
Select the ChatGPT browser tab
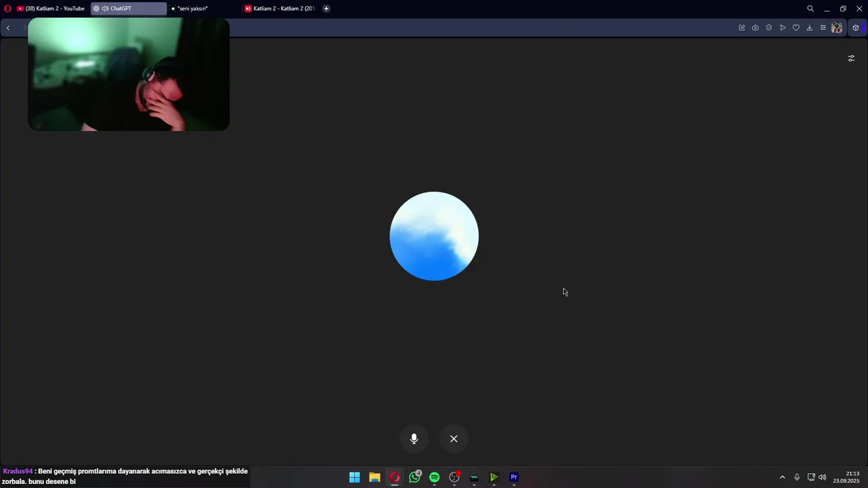pos(129,9)
